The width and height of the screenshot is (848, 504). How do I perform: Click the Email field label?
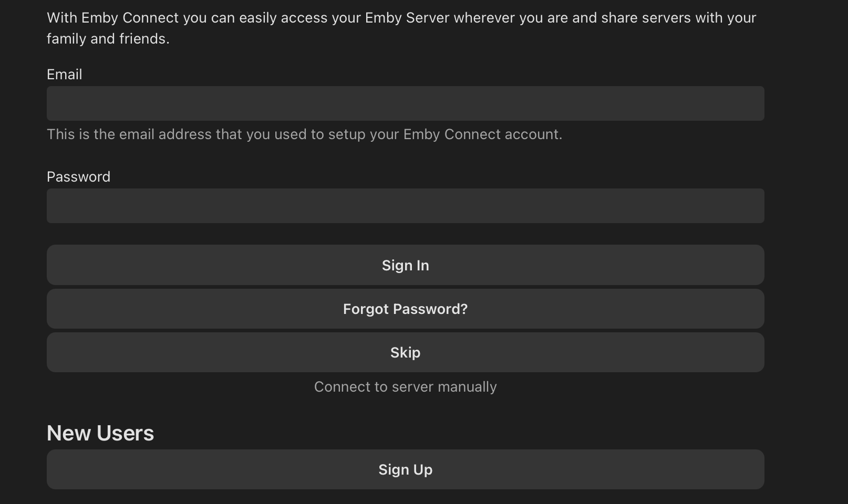click(64, 75)
